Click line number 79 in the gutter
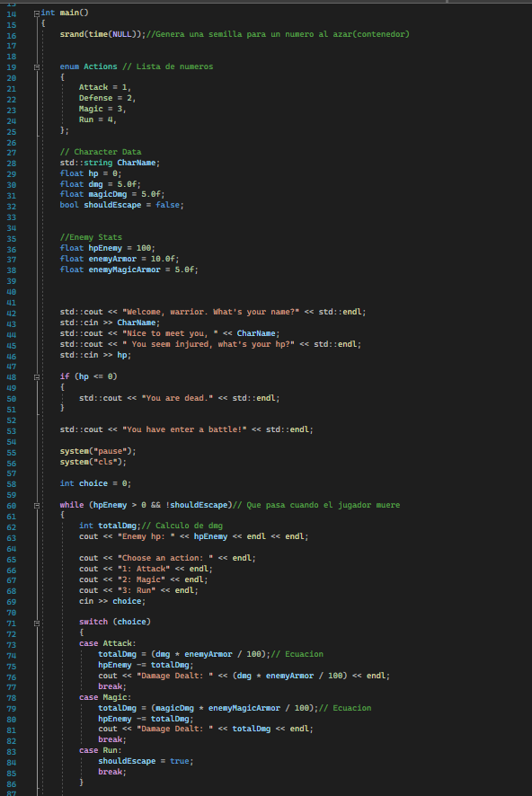 pos(11,709)
